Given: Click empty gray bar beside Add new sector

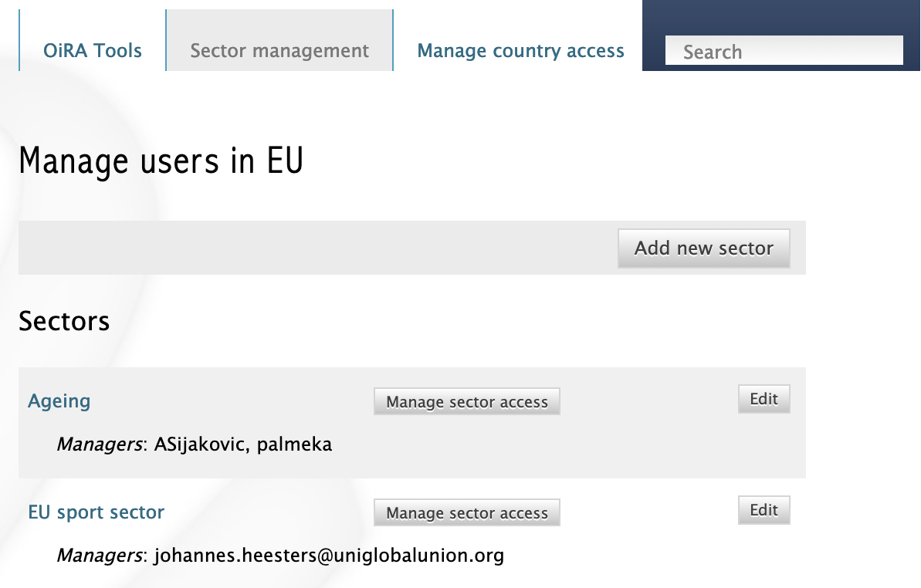Looking at the screenshot, I should point(309,248).
